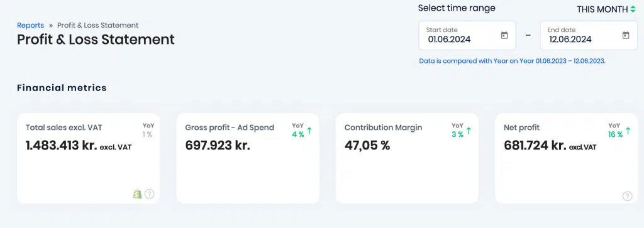Select the Contribution Margin card
This screenshot has width=644, height=228.
click(407, 158)
